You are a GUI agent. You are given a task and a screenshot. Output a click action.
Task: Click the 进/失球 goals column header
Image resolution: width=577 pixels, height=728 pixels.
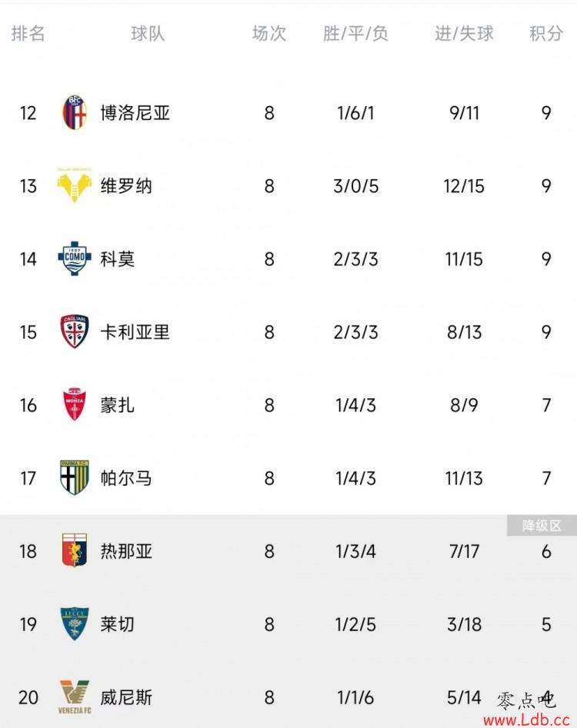(464, 34)
